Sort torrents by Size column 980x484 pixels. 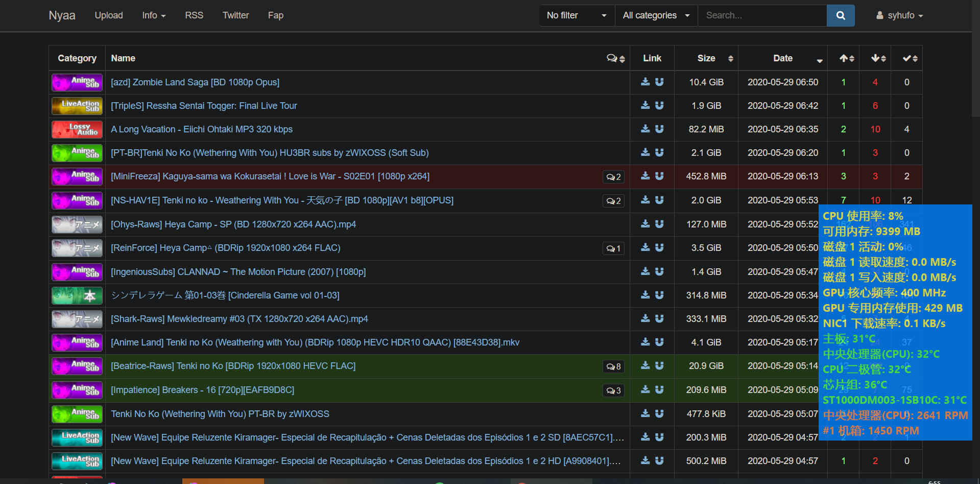pyautogui.click(x=706, y=58)
